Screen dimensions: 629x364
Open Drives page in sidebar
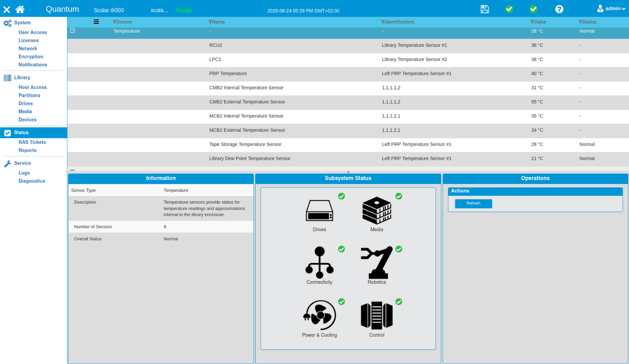point(26,104)
